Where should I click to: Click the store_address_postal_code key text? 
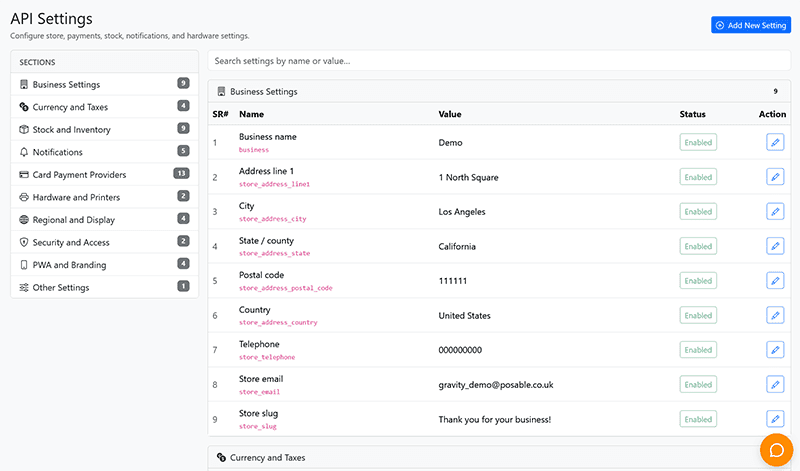pyautogui.click(x=286, y=288)
